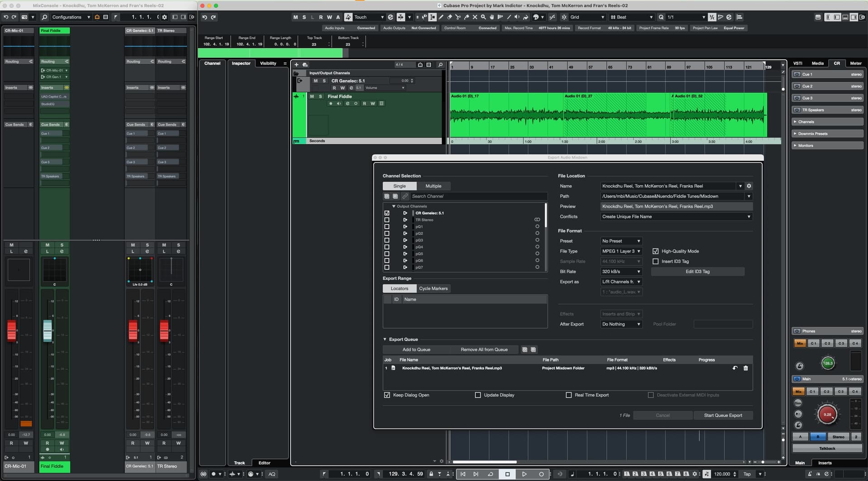Delete job 1 with trash icon
This screenshot has height=481, width=868.
click(x=745, y=368)
